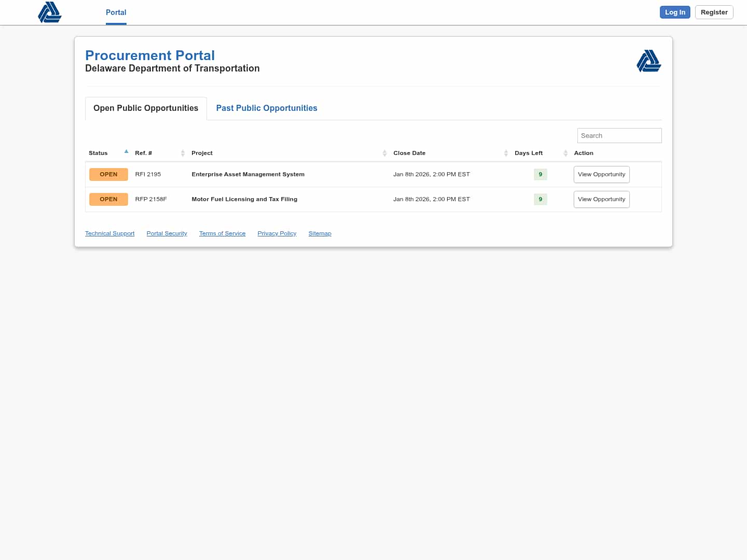Click days-left badge for Enterprise Asset Management
Image resolution: width=747 pixels, height=560 pixels.
click(540, 174)
